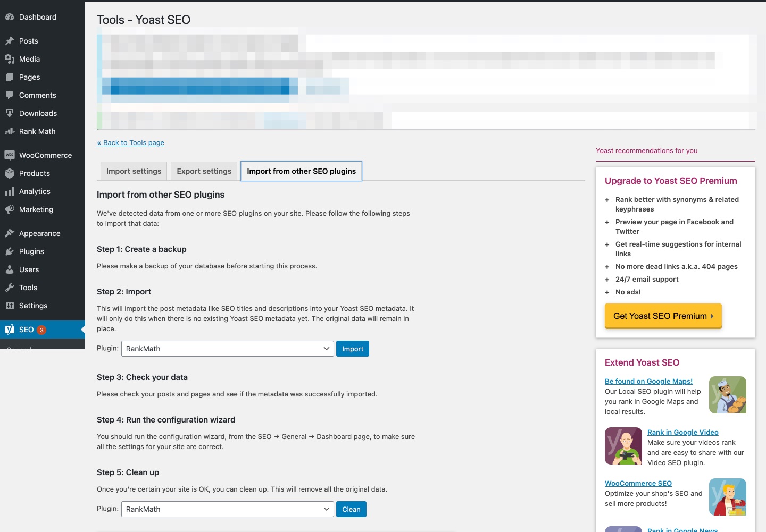Viewport: 766px width, 532px height.
Task: Click the Analytics bar chart icon
Action: click(9, 191)
